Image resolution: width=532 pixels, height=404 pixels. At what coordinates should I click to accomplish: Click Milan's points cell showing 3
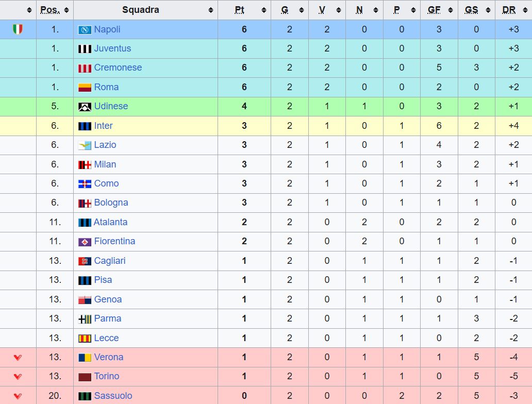[244, 164]
